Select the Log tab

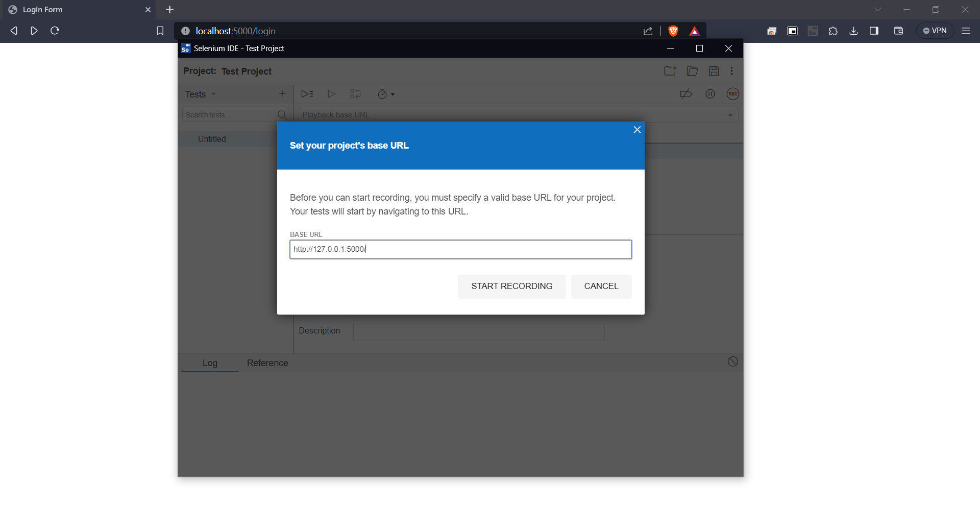(x=210, y=363)
